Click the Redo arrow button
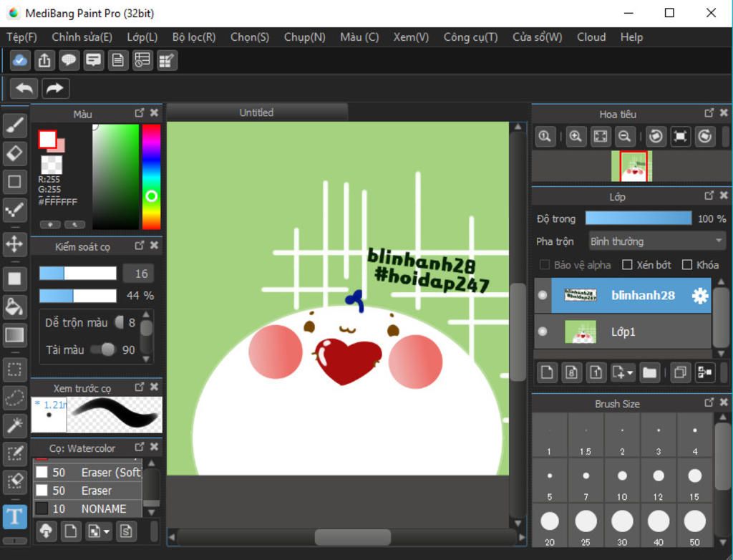733x560 pixels. [55, 88]
